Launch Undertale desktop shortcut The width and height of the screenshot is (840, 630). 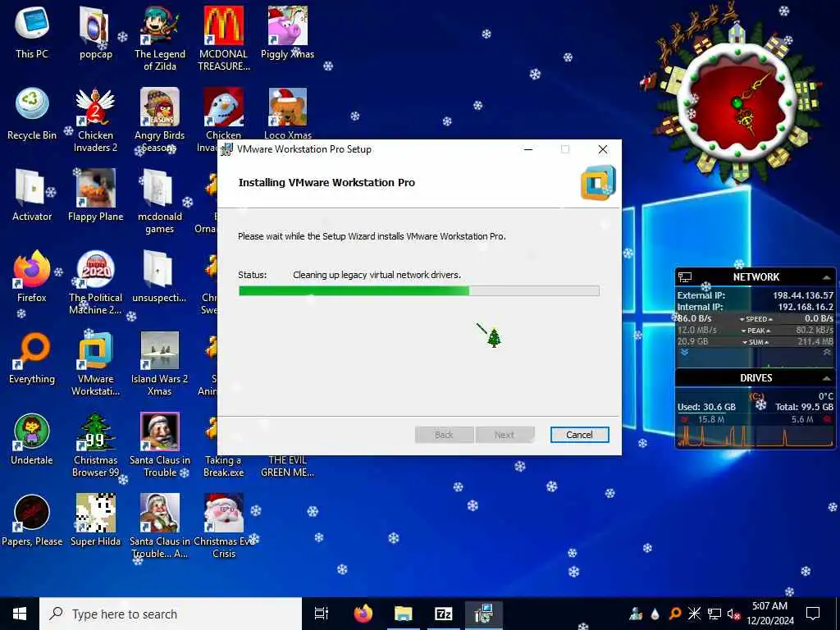coord(32,440)
